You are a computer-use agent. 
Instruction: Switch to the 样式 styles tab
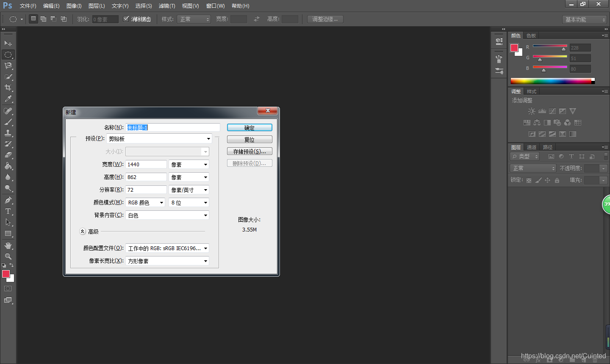pos(532,91)
